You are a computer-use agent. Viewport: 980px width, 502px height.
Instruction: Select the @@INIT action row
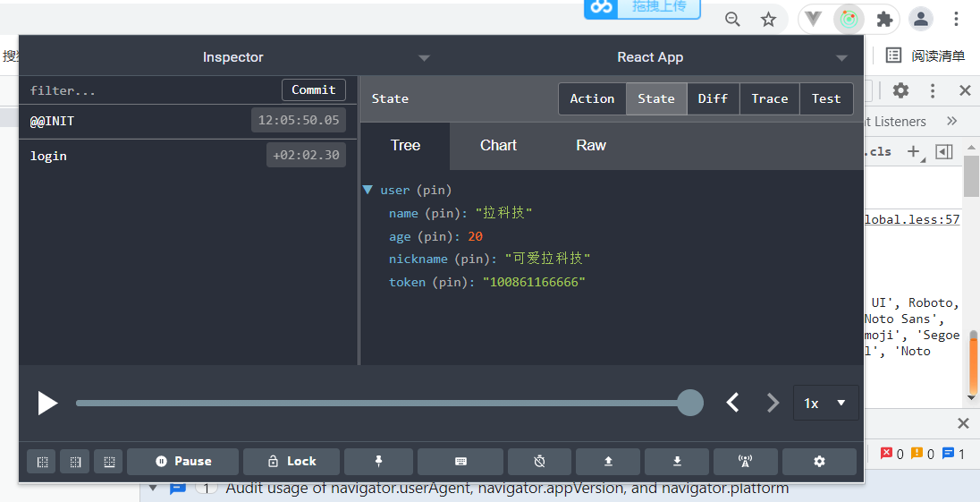point(188,122)
